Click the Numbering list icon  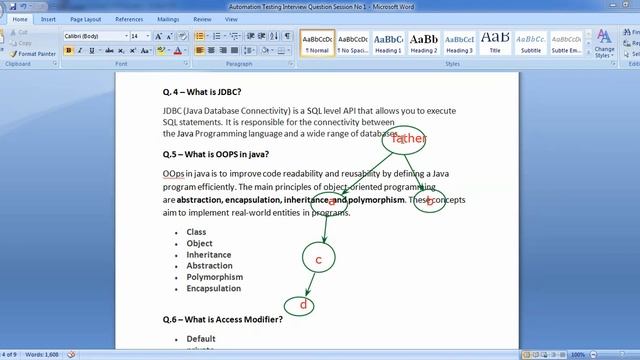(x=216, y=36)
